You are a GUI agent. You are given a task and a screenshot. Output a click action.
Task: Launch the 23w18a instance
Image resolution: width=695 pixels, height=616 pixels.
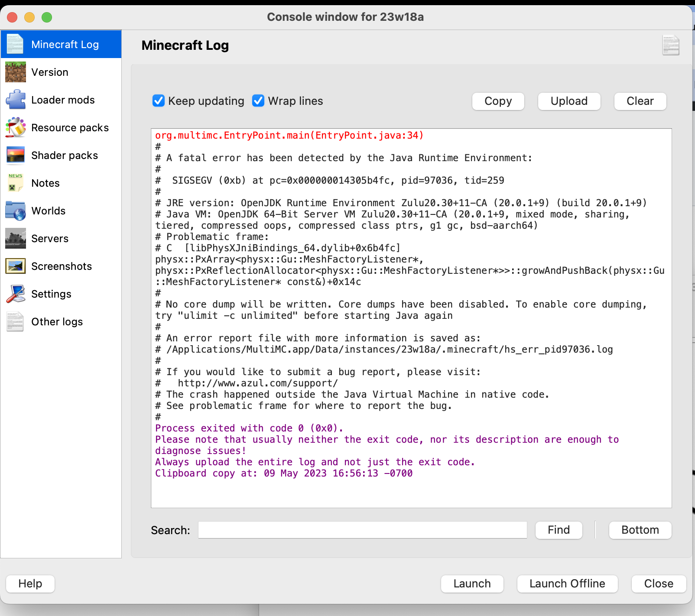click(x=472, y=584)
